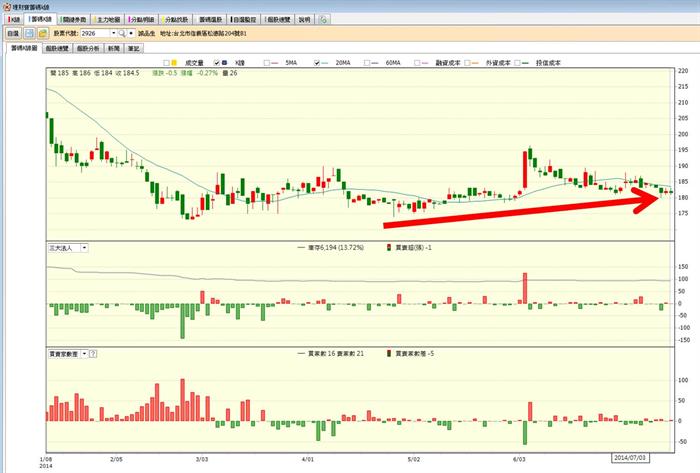Open the 籌碼選股 tab
The height and width of the screenshot is (473, 700).
pos(210,20)
